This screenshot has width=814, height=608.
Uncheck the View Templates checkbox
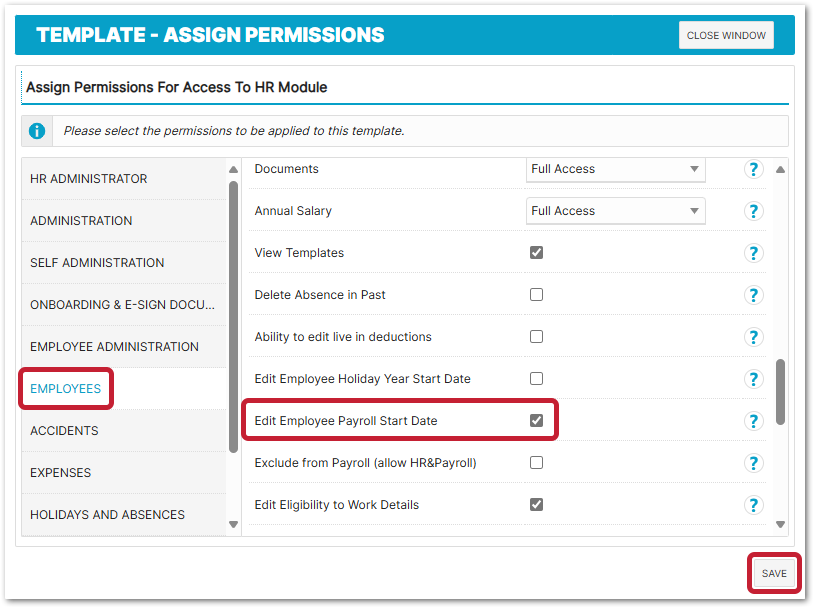pyautogui.click(x=537, y=253)
